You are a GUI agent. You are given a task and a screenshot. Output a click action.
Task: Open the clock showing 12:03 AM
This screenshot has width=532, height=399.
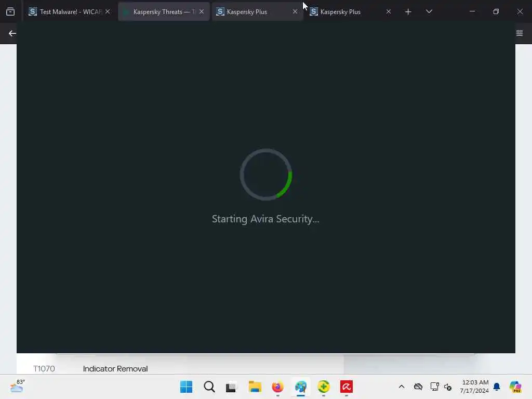pos(474,387)
